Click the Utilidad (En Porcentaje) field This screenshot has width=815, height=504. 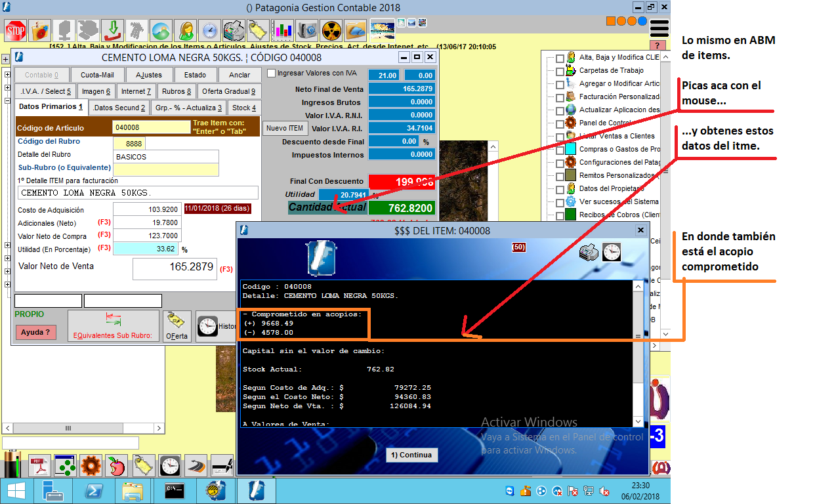146,249
